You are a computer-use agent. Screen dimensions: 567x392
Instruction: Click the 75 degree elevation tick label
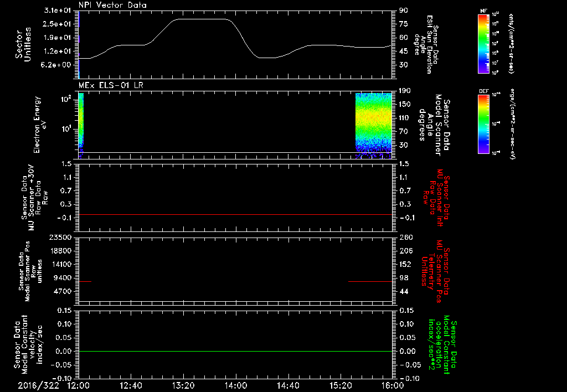404,24
